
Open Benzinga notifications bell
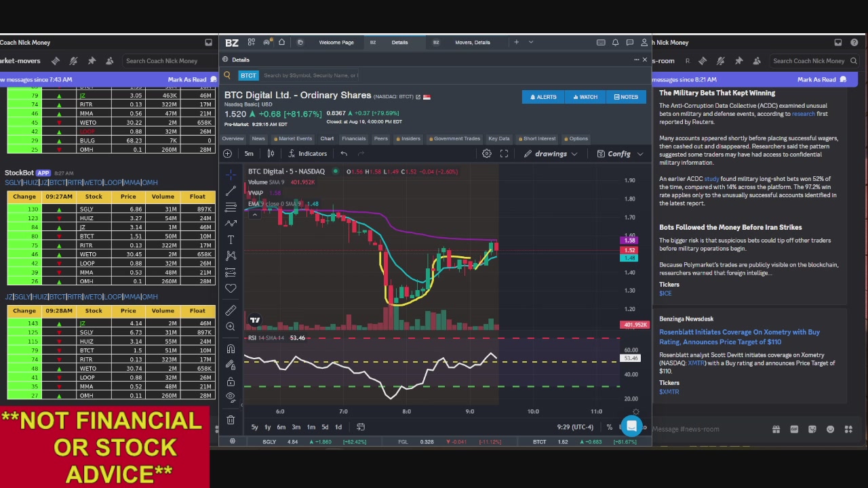pos(615,42)
